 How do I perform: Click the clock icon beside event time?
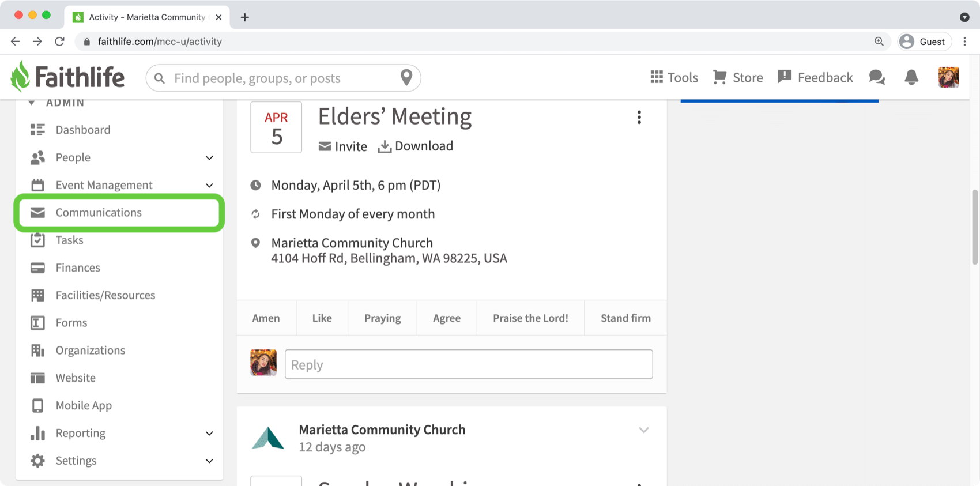pos(255,186)
